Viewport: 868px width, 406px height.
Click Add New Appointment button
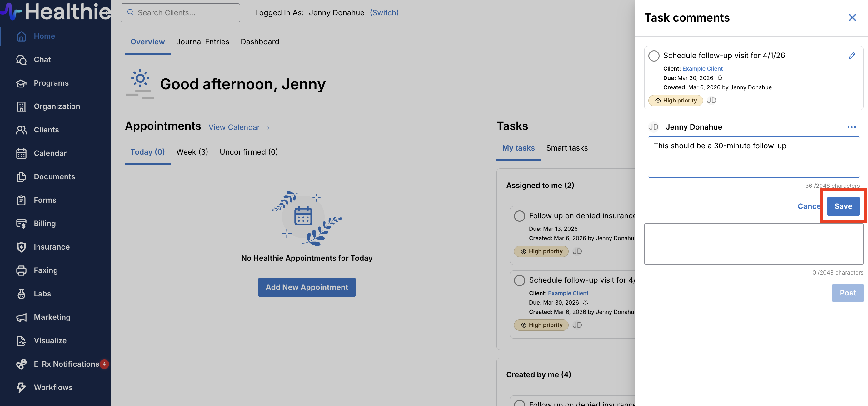[307, 287]
